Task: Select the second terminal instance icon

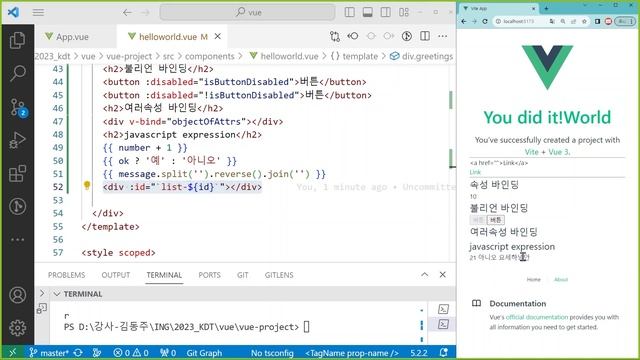Action: 443,324
